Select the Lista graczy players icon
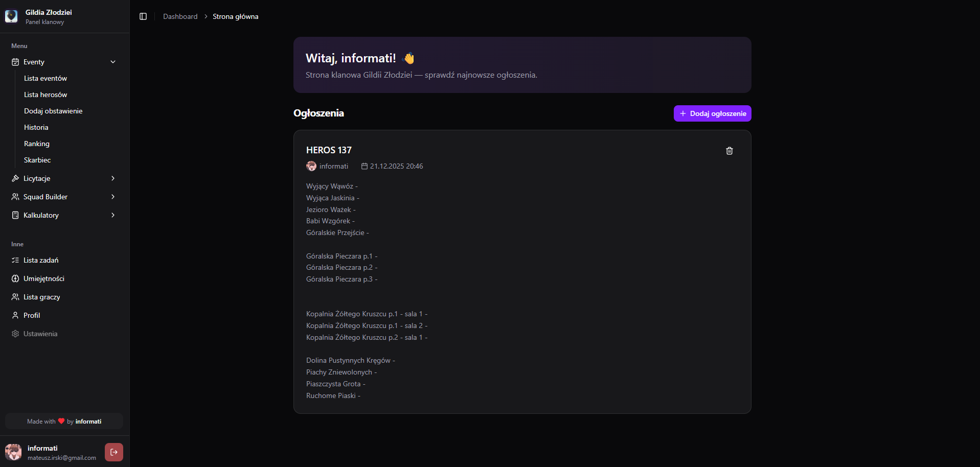Screen dimensions: 980x467 point(15,297)
